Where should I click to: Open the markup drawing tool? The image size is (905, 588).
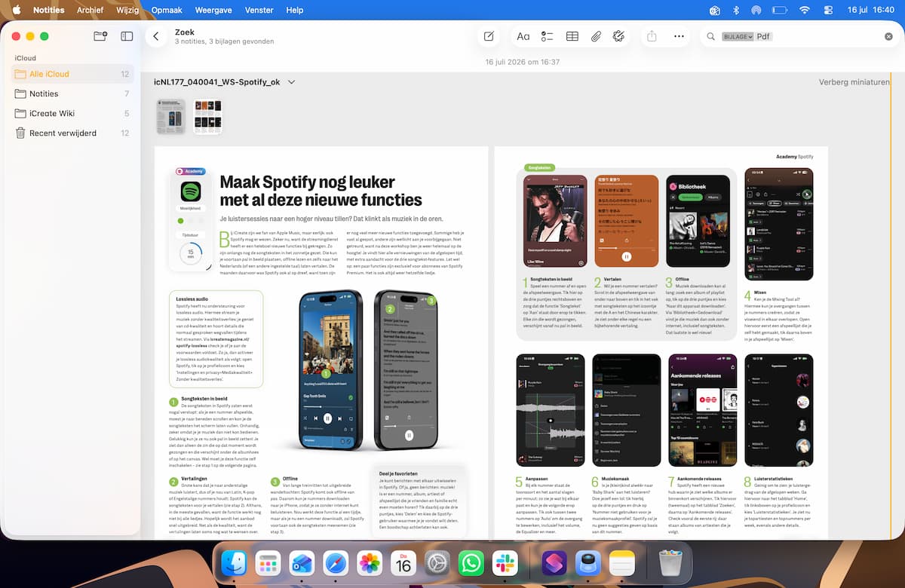[x=619, y=36]
